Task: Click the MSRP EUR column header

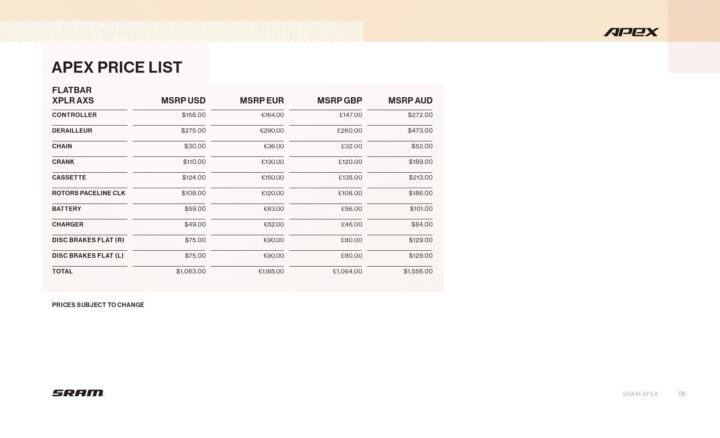Action: [x=262, y=101]
